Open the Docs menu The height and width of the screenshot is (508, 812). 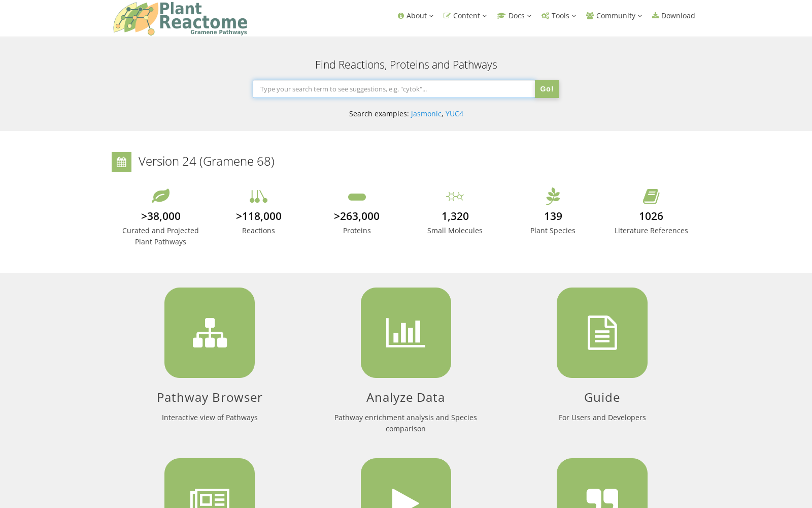tap(514, 16)
